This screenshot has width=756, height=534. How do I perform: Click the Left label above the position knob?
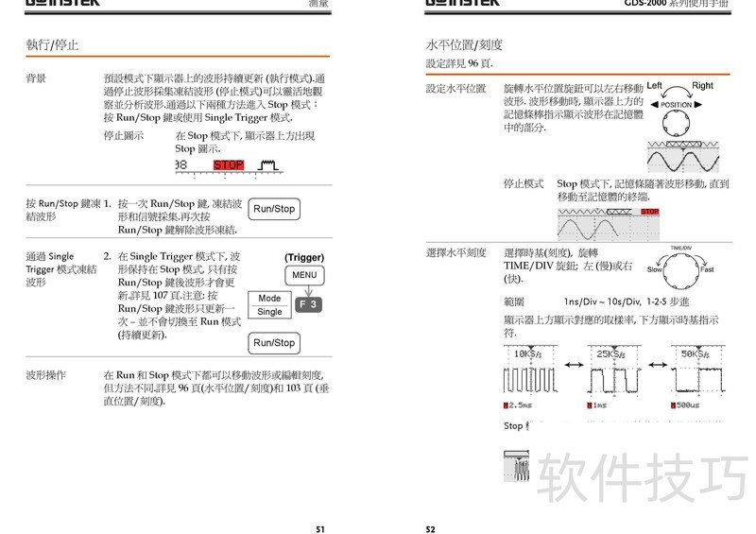coord(655,86)
